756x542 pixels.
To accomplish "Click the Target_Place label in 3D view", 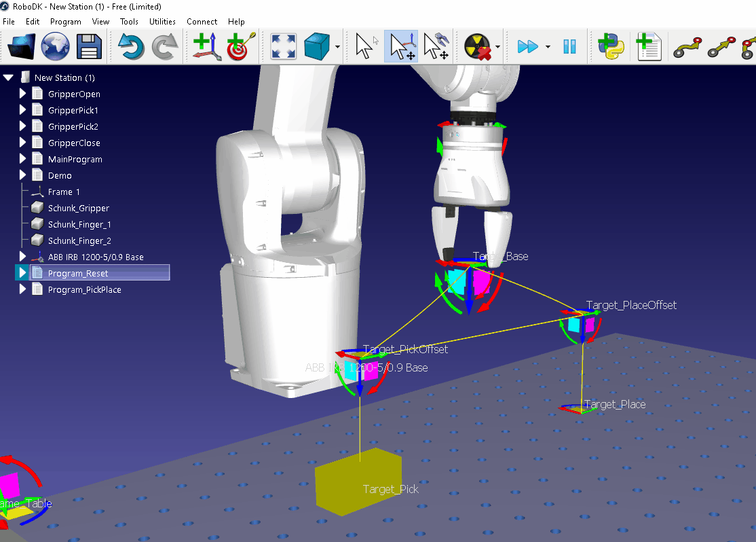I will tap(615, 404).
